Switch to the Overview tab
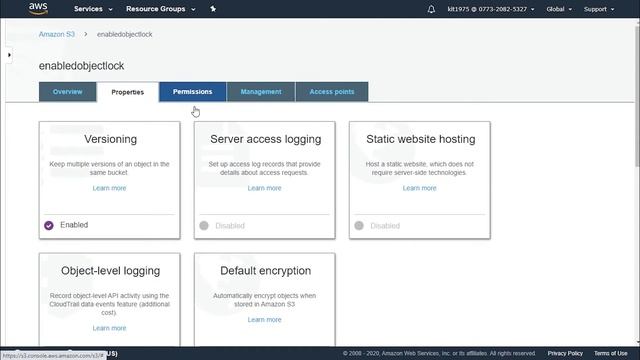The height and width of the screenshot is (360, 640). pos(67,92)
